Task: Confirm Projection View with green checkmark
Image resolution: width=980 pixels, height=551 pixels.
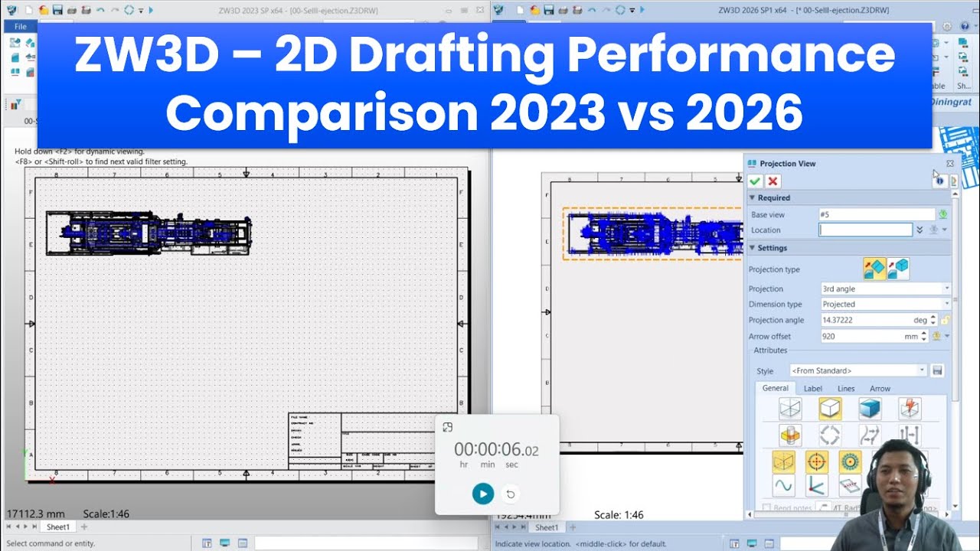Action: (755, 181)
